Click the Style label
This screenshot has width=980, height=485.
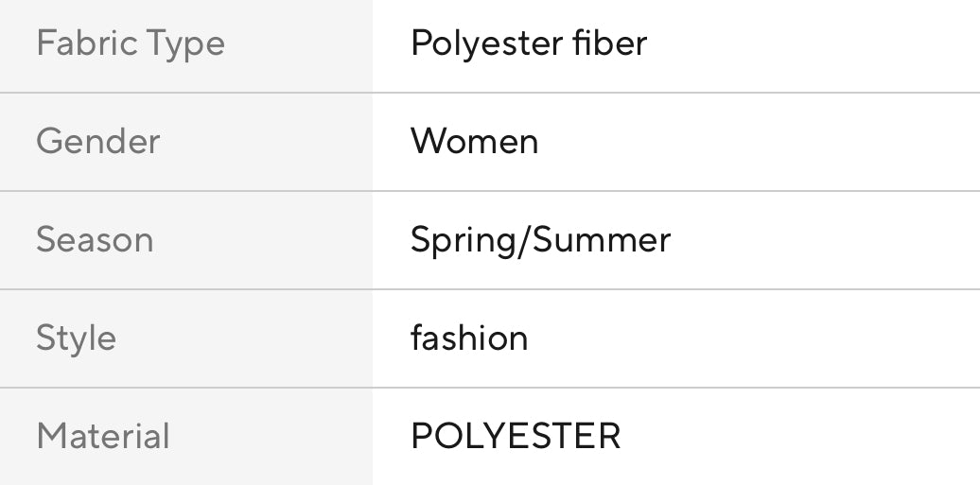pos(76,338)
